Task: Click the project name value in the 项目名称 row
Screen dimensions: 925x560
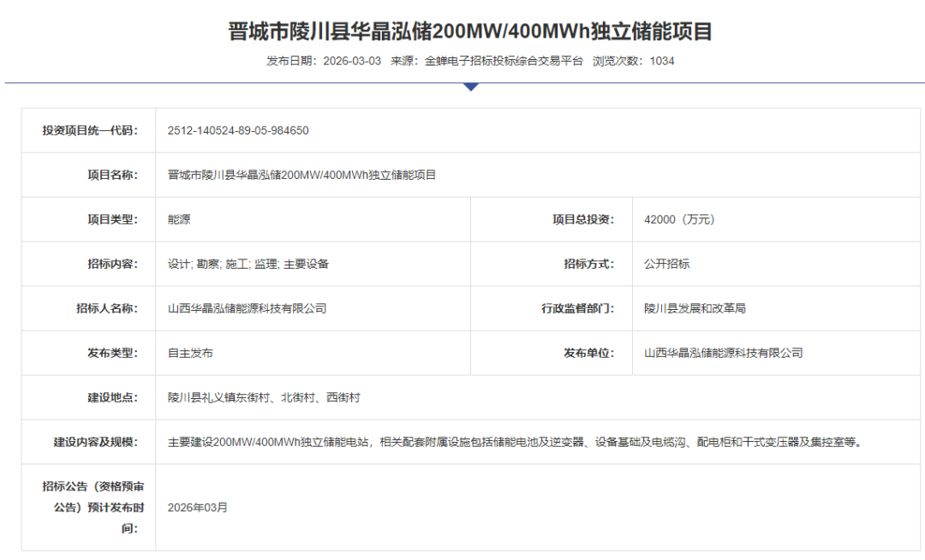Action: point(301,176)
